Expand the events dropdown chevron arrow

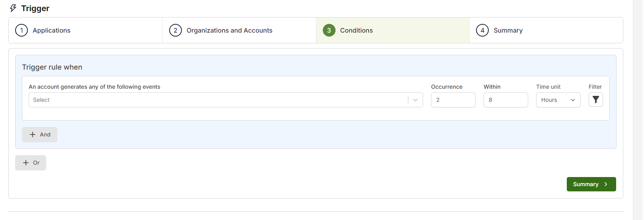coord(416,100)
